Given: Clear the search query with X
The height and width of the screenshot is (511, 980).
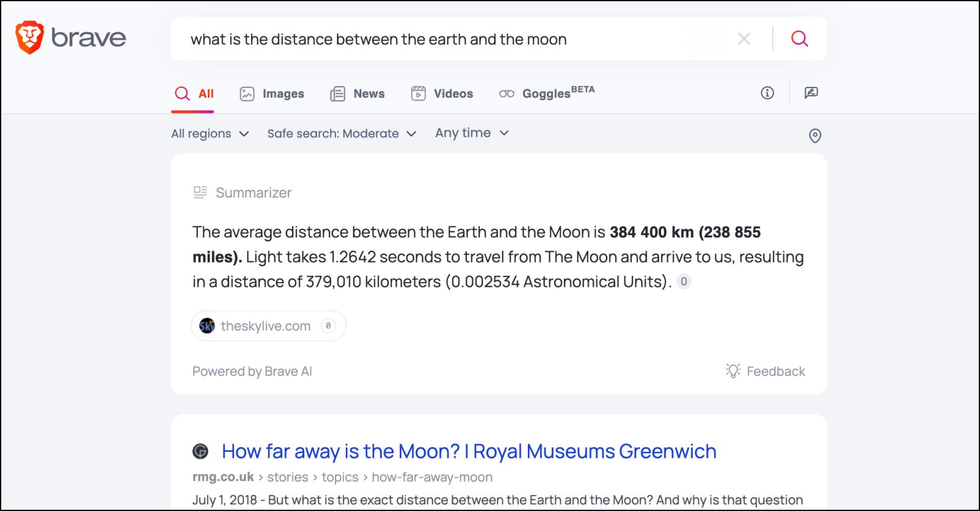Looking at the screenshot, I should pyautogui.click(x=744, y=39).
